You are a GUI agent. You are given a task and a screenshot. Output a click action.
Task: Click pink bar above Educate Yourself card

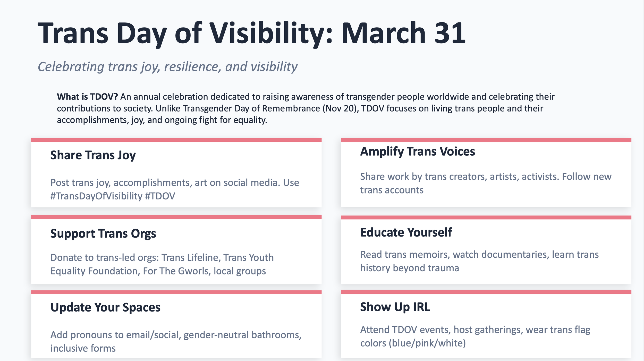point(486,217)
